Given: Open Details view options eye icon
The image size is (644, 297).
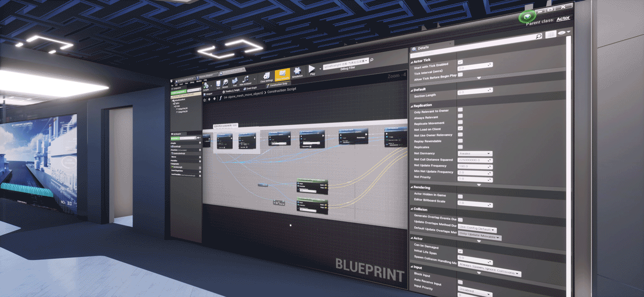Looking at the screenshot, I should [562, 33].
